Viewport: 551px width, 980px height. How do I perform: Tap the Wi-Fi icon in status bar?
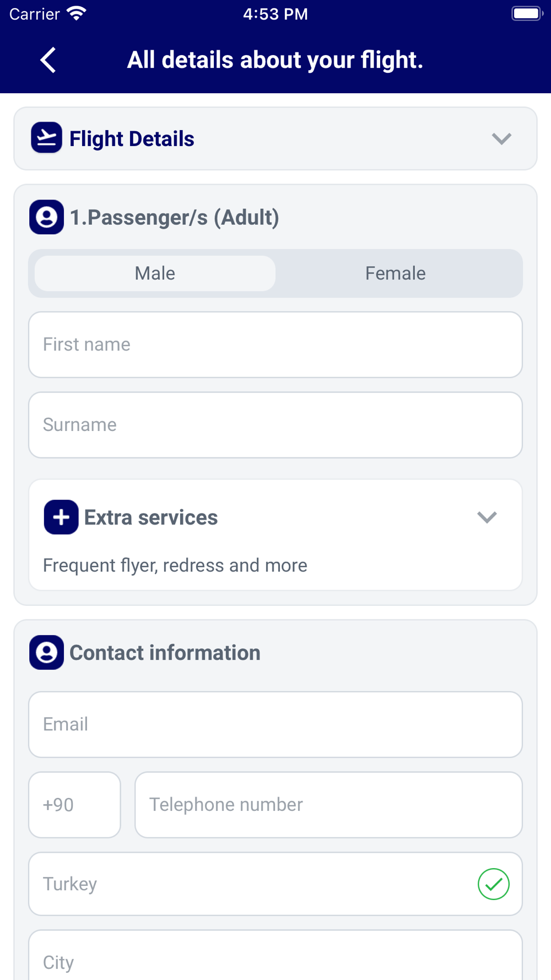[x=77, y=13]
